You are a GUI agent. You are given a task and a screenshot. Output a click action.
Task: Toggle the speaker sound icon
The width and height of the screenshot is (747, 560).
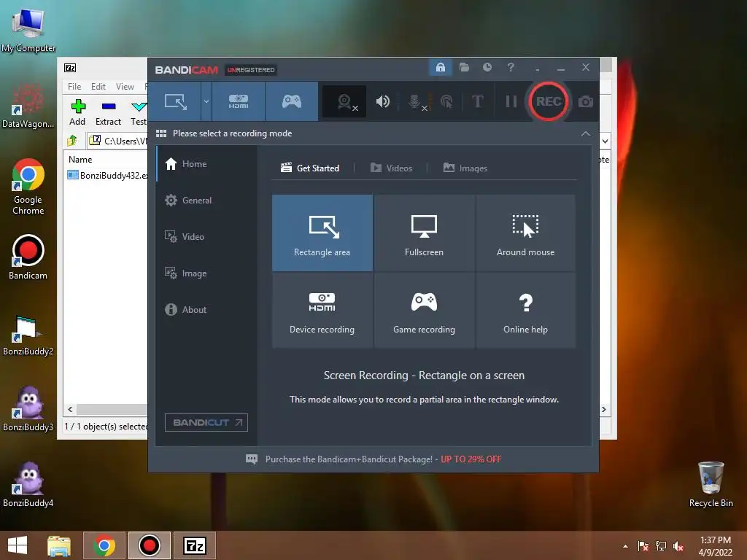[382, 101]
